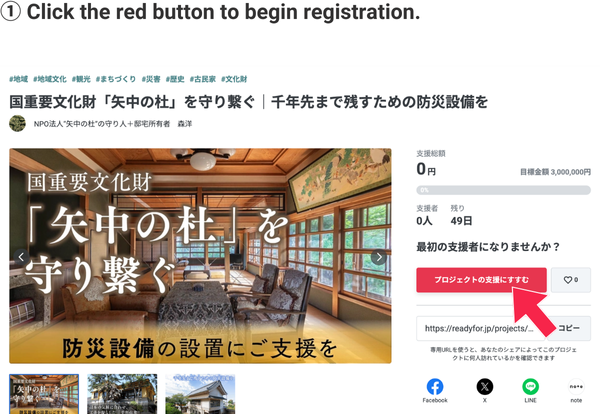Open the project owner's avatar
The width and height of the screenshot is (600, 414).
pos(17,124)
